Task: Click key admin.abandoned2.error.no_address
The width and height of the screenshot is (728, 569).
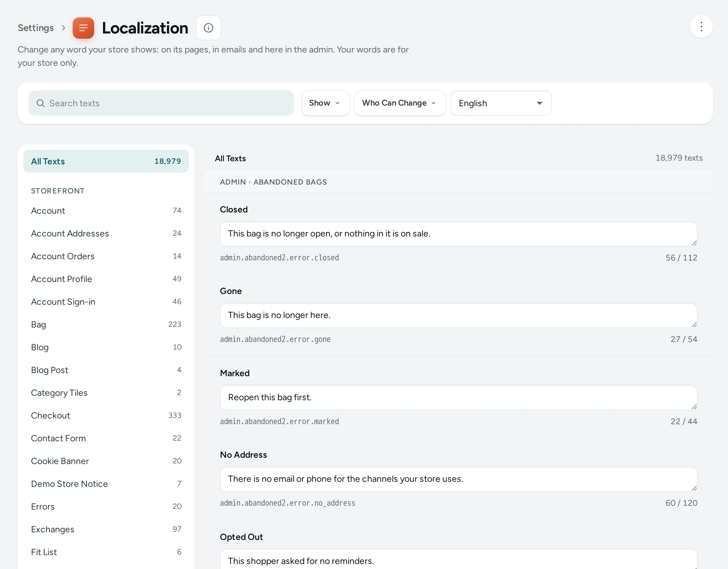Action: point(288,503)
